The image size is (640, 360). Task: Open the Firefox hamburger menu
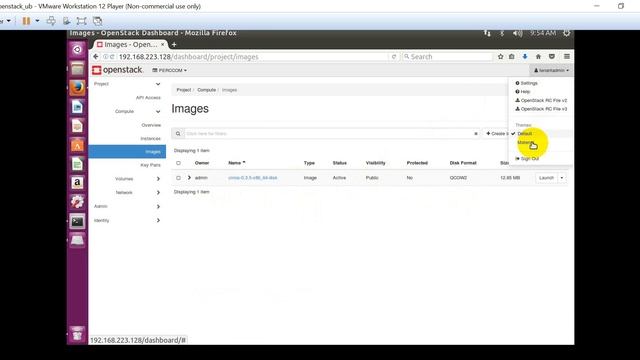[x=567, y=57]
